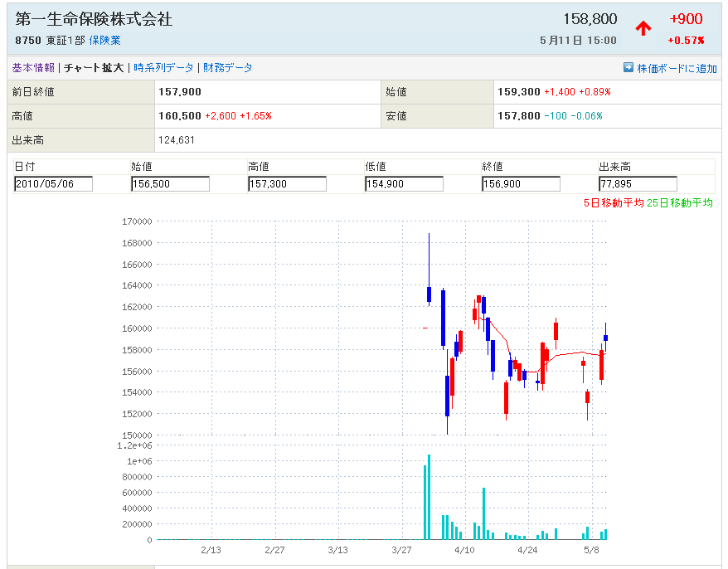This screenshot has width=728, height=569.
Task: Select the 高値 field showing 157,300
Action: pos(287,184)
